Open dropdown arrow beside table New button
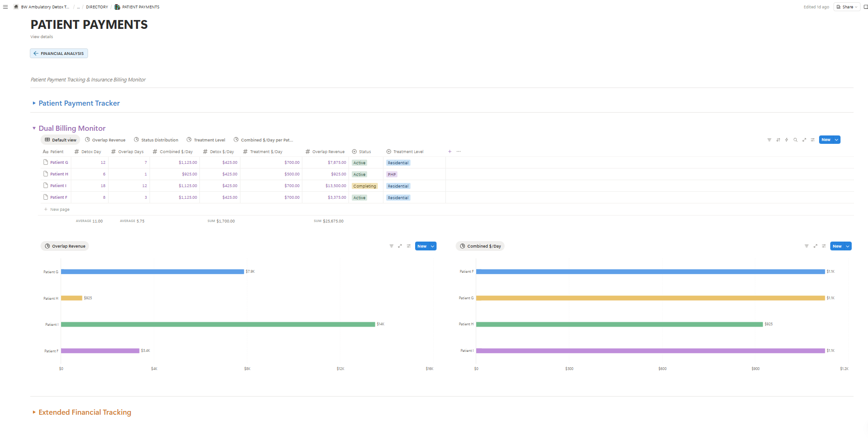 (x=837, y=140)
